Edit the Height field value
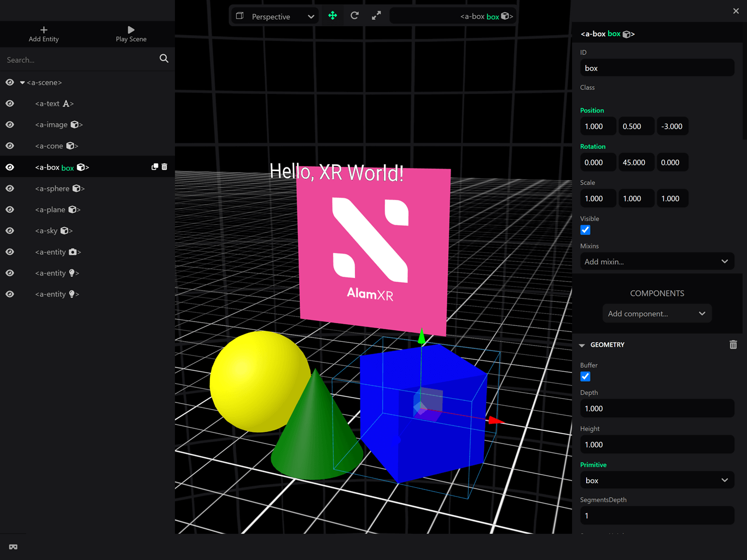 657,445
